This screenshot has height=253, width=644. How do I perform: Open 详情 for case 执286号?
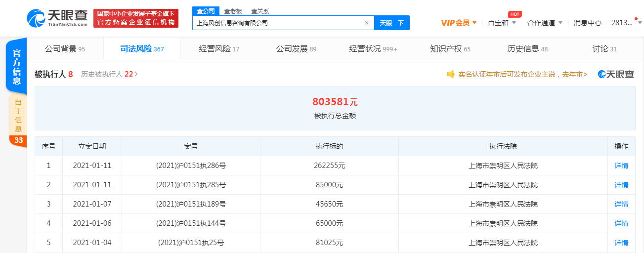[621, 166]
